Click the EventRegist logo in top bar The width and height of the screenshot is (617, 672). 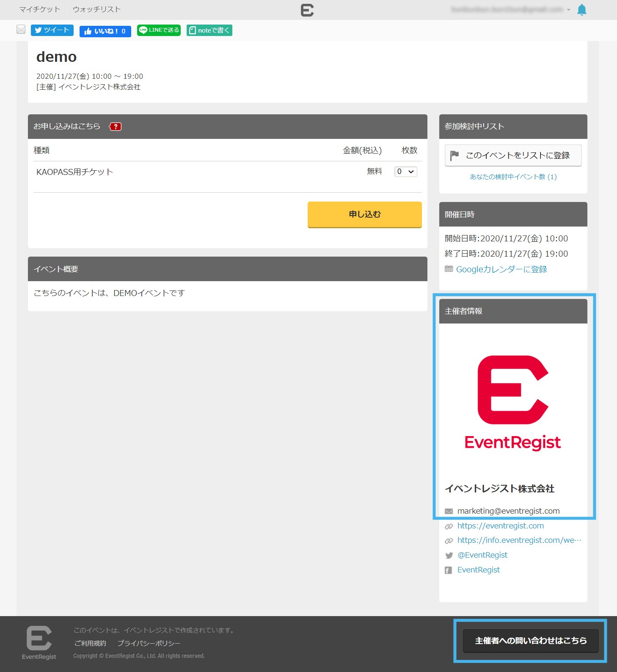[307, 10]
